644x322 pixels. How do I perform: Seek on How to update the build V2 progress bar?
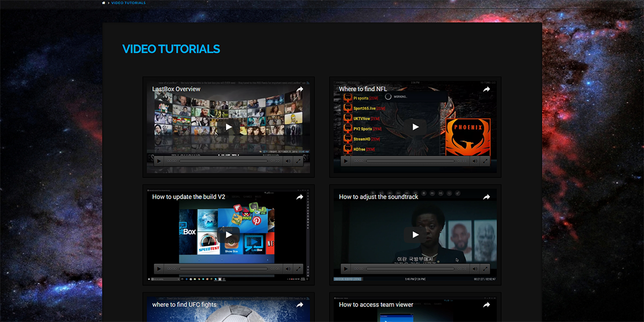(223, 268)
